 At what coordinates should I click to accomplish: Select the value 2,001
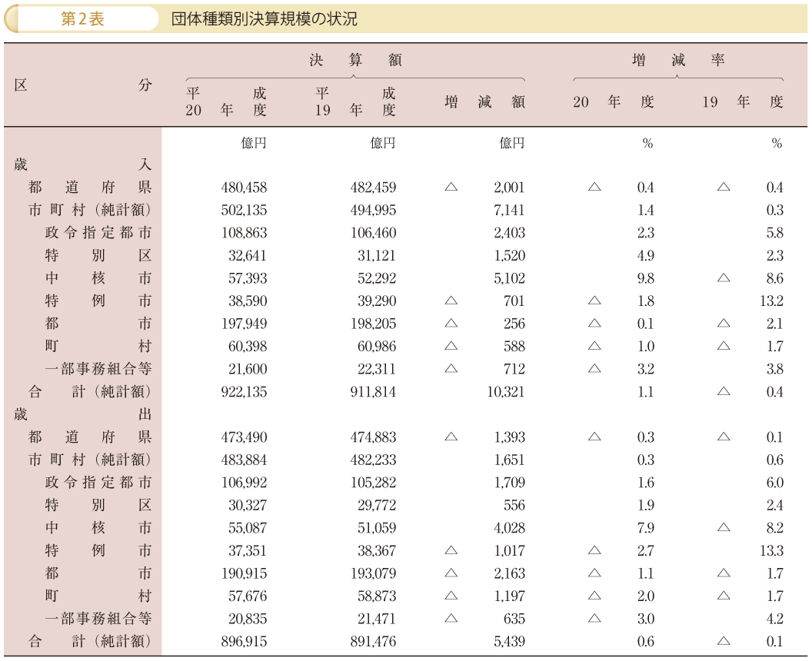coord(509,188)
